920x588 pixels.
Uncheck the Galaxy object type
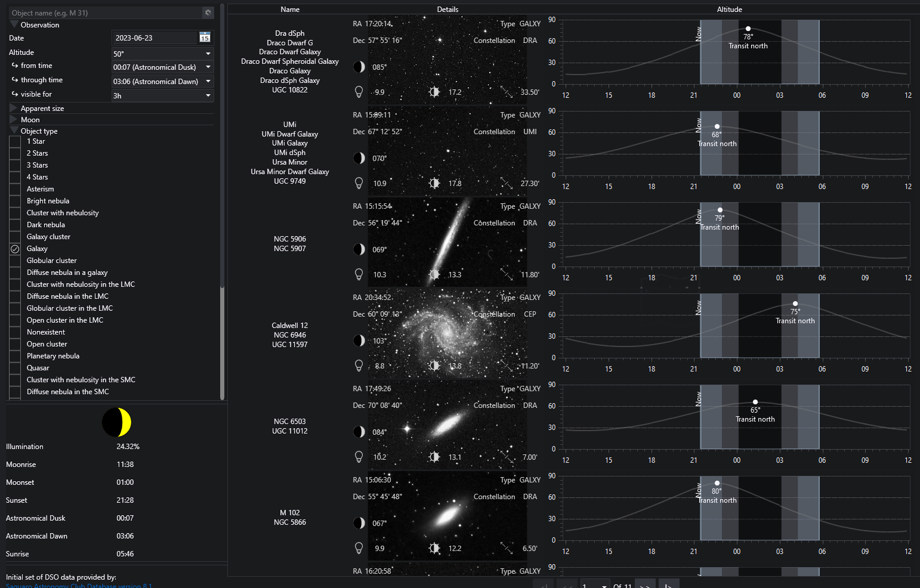pyautogui.click(x=15, y=249)
